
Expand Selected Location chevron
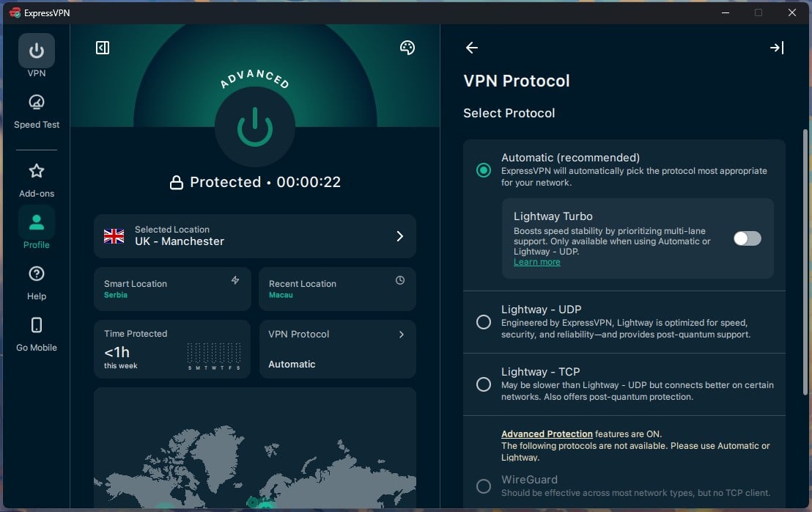point(399,236)
